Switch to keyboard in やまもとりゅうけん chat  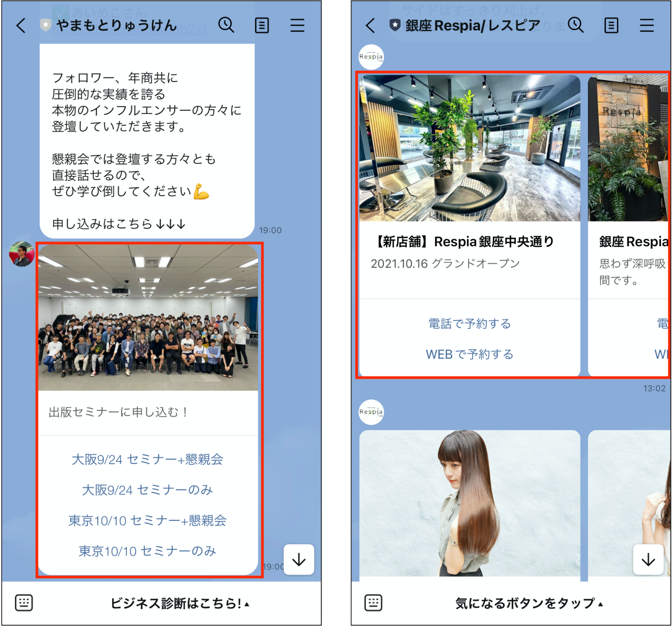tap(24, 603)
